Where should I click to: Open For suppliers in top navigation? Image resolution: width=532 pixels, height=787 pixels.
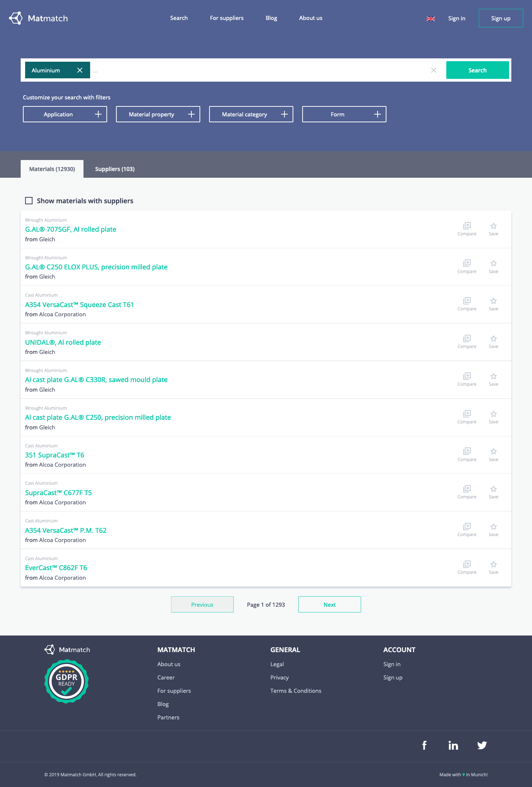pos(227,18)
